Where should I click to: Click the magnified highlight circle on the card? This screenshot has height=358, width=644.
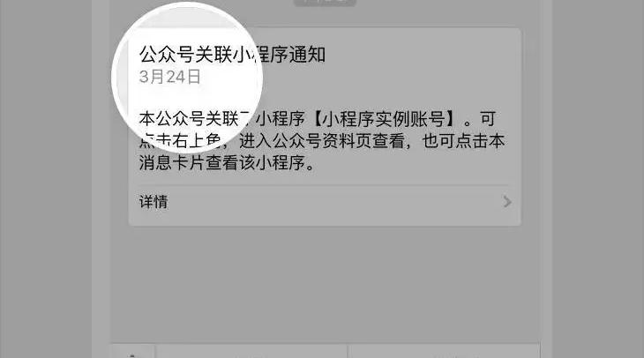click(187, 78)
